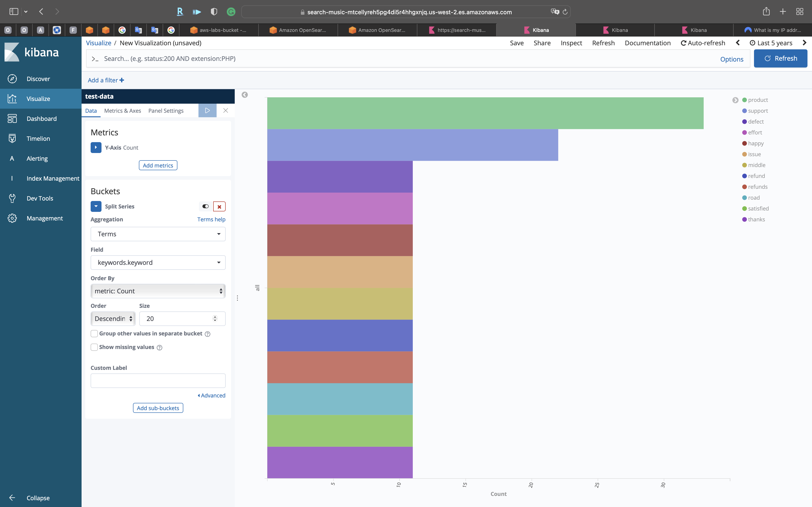The width and height of the screenshot is (812, 507).
Task: Open Management gear icon
Action: coord(12,218)
